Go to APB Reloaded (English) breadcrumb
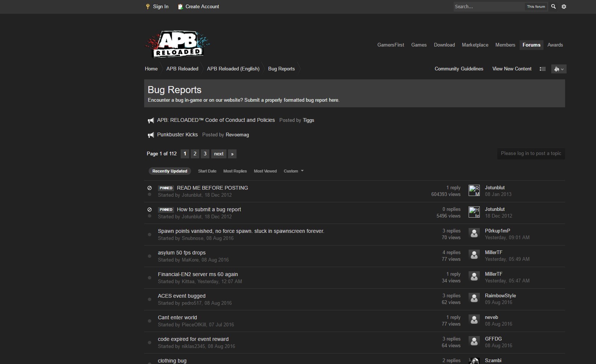The width and height of the screenshot is (596, 364). click(233, 69)
